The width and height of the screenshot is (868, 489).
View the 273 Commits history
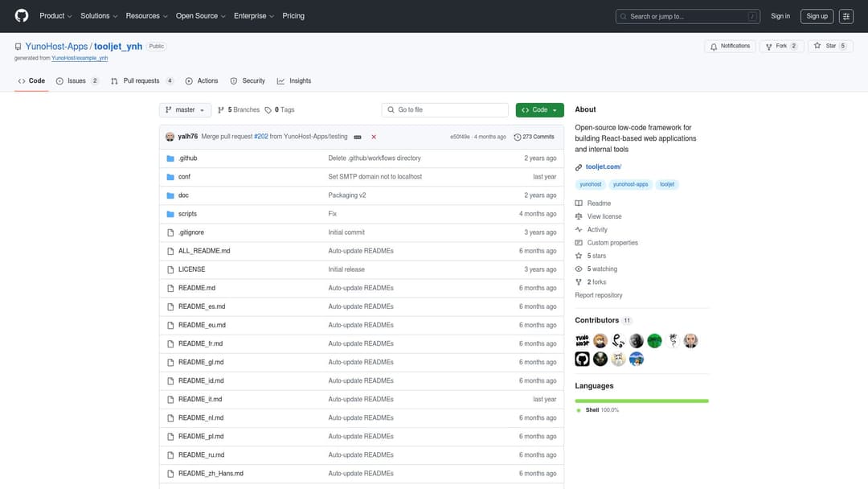pos(534,137)
